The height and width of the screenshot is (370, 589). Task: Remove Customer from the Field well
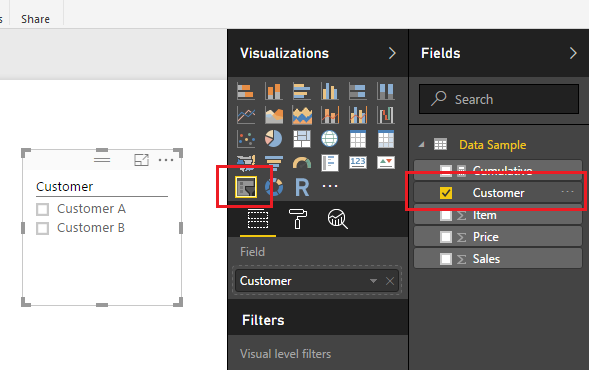pos(390,281)
